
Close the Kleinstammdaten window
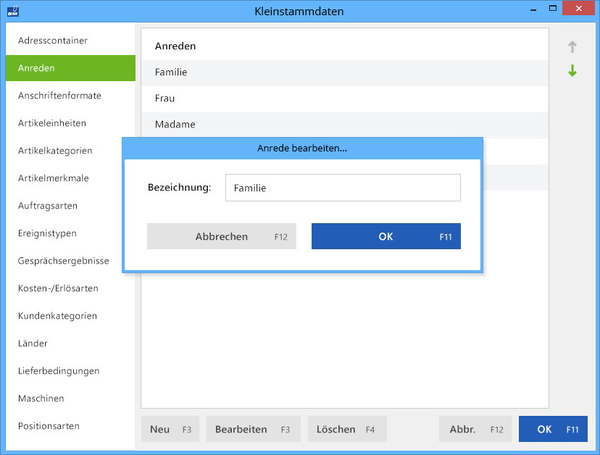579,8
